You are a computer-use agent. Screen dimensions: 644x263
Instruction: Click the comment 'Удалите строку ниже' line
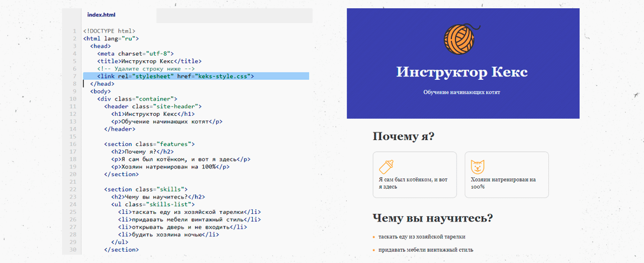click(x=146, y=69)
